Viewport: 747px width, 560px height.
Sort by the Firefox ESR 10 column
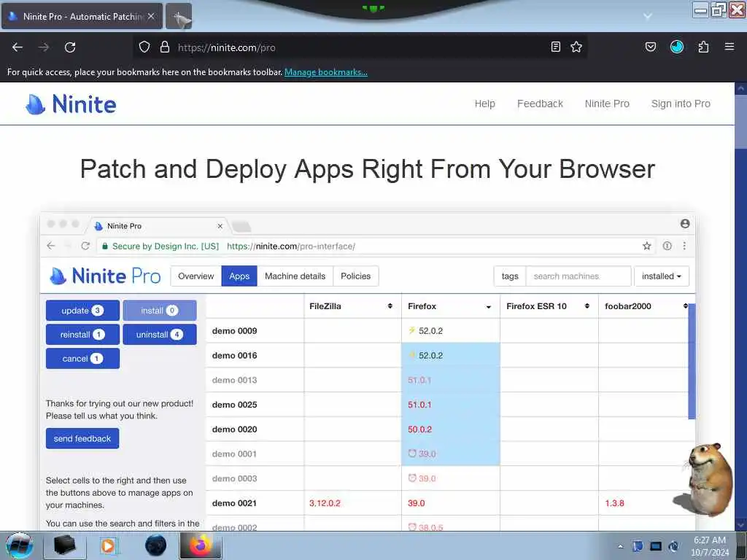coord(587,306)
